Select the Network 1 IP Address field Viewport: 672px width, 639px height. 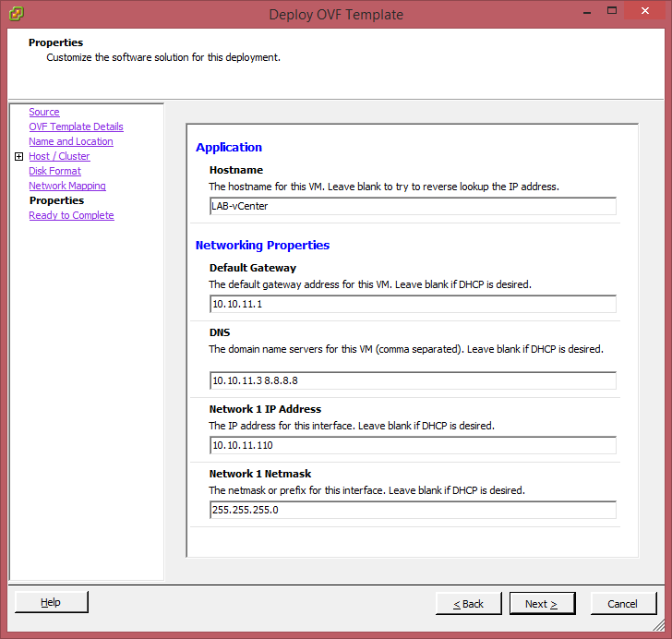click(412, 445)
